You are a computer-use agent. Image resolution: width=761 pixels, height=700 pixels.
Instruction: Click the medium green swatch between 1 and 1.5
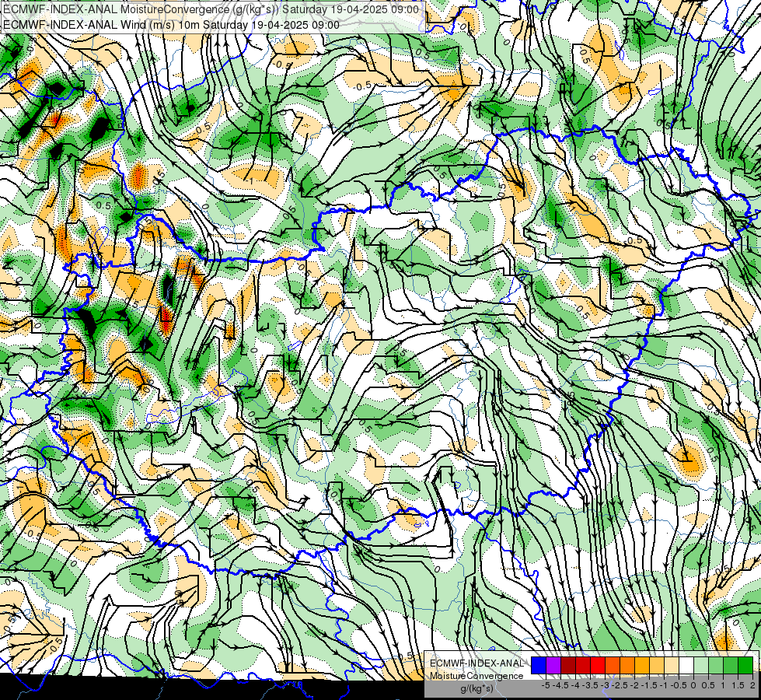pos(731,666)
